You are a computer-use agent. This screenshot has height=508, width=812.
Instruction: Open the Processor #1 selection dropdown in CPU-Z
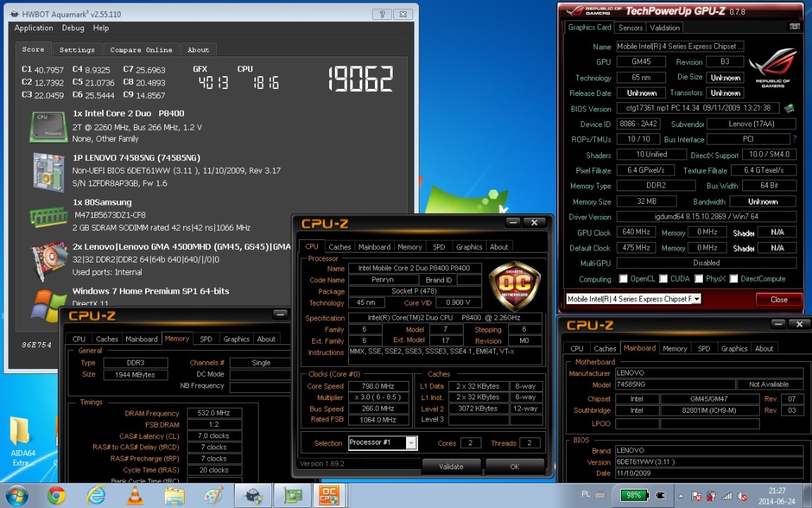[x=411, y=442]
